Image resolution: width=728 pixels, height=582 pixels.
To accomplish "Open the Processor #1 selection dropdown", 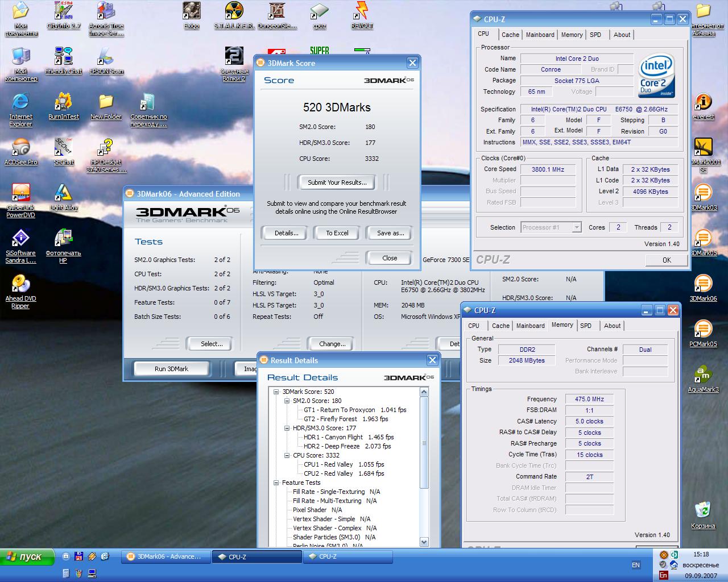I will point(577,227).
